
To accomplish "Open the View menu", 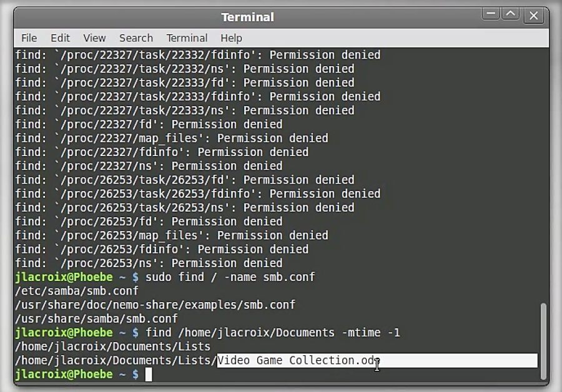I will (94, 38).
